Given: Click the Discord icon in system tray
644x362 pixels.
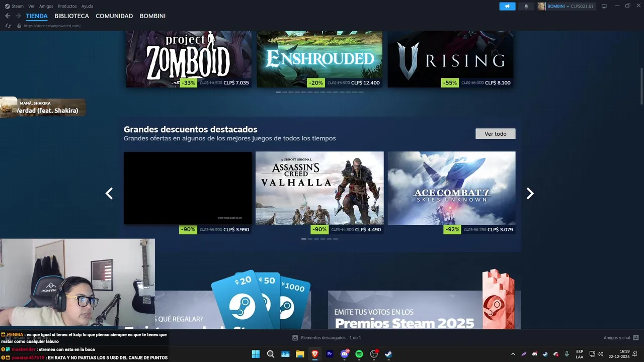Looking at the screenshot, I should pos(534,354).
